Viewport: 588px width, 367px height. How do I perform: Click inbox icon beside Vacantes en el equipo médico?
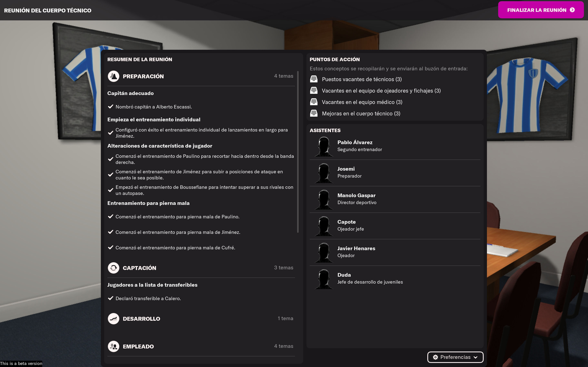tap(314, 102)
